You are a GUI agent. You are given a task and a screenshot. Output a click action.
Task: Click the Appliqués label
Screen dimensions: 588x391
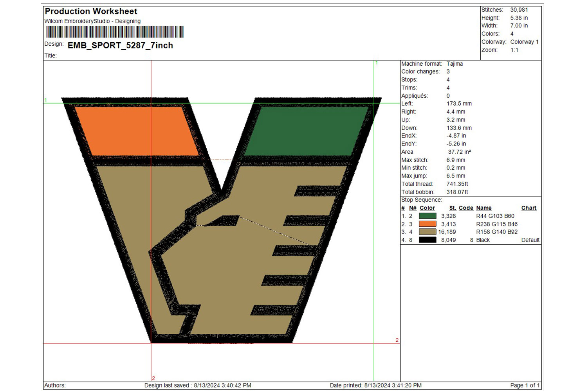[x=415, y=96]
